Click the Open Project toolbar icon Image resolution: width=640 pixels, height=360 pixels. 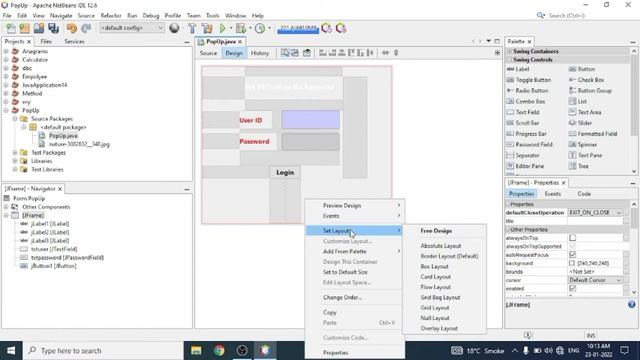39,28
